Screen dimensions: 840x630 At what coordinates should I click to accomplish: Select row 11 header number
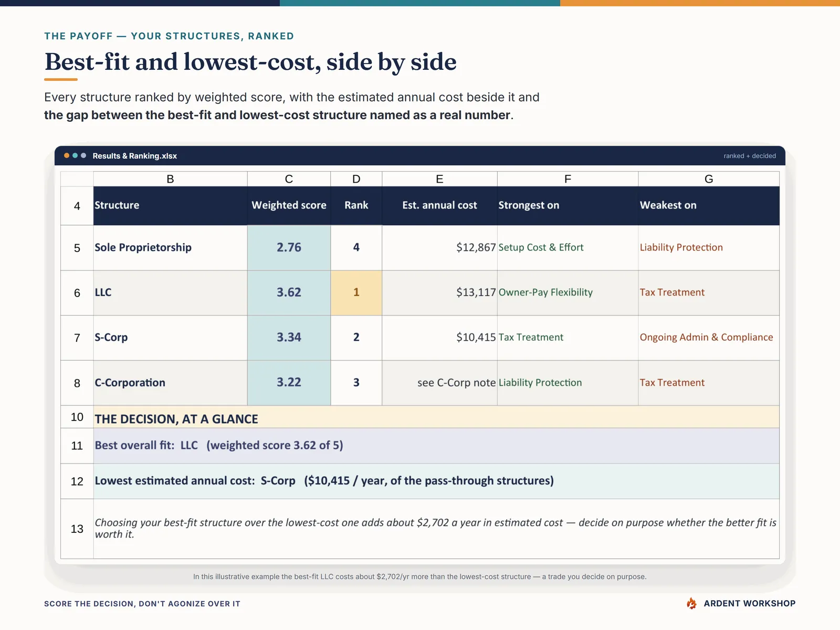coord(77,446)
